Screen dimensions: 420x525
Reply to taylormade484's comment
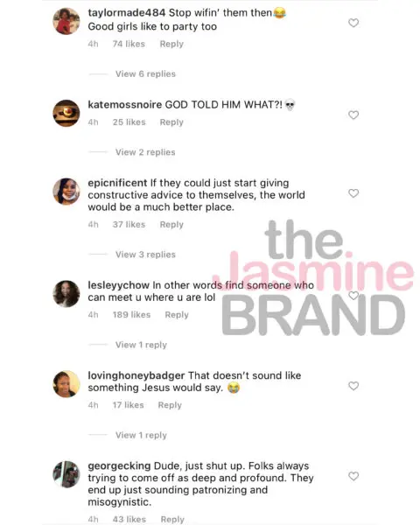tap(171, 45)
